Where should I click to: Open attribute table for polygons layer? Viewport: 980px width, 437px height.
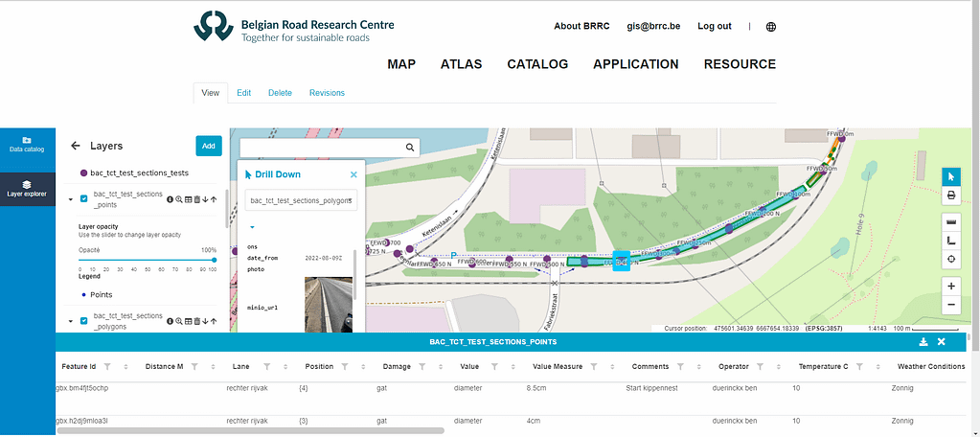coord(188,321)
